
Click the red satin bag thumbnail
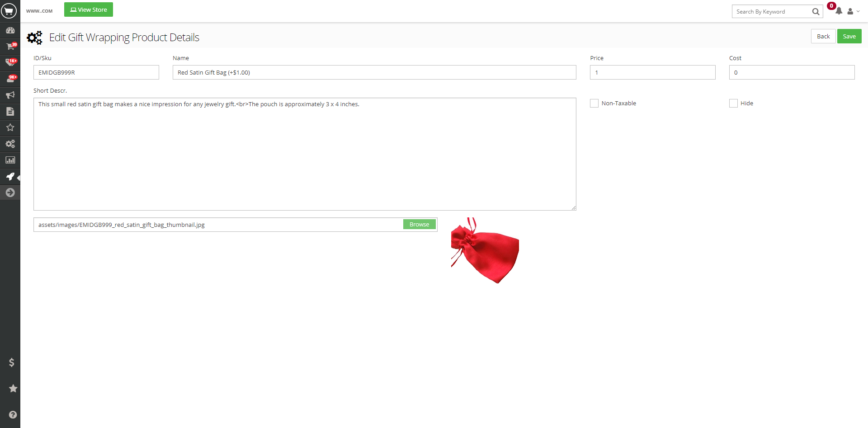[485, 251]
